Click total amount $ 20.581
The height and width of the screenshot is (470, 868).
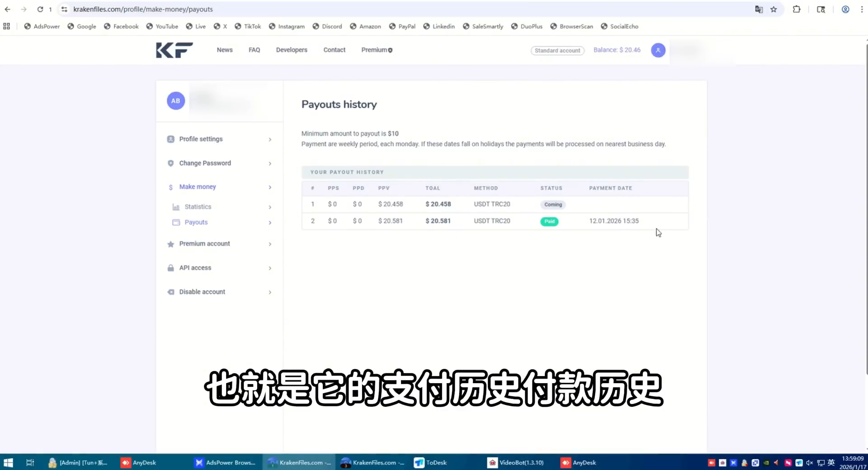(x=438, y=221)
